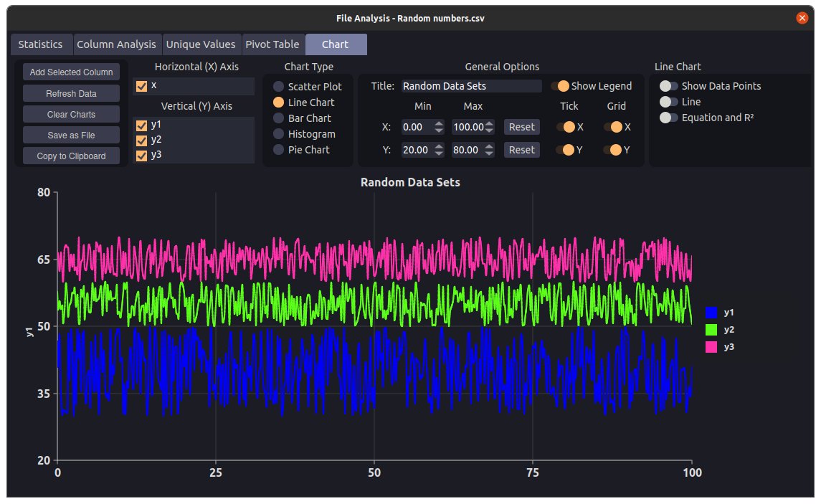Image resolution: width=821 pixels, height=504 pixels.
Task: Click the Add Selected Column button
Action: [71, 72]
